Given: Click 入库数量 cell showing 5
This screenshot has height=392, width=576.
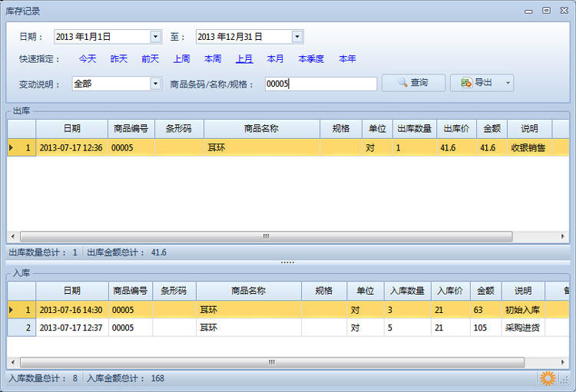Looking at the screenshot, I should click(407, 328).
